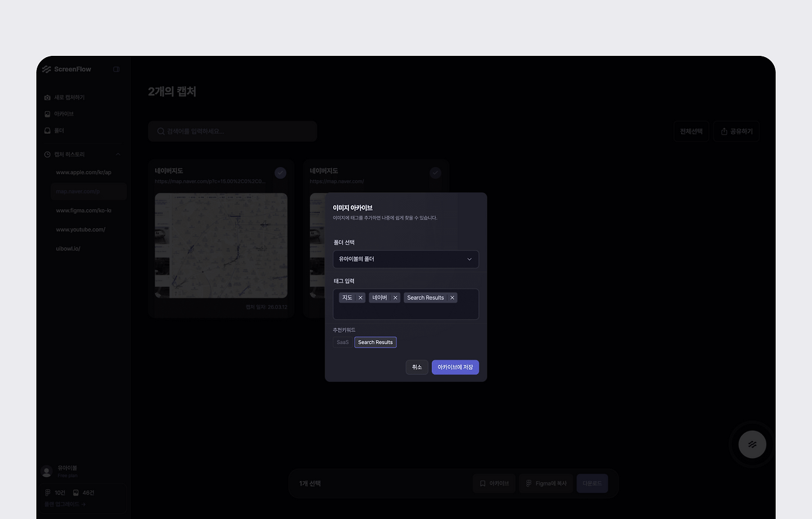Open www.youtube.com/ history entry

point(80,229)
